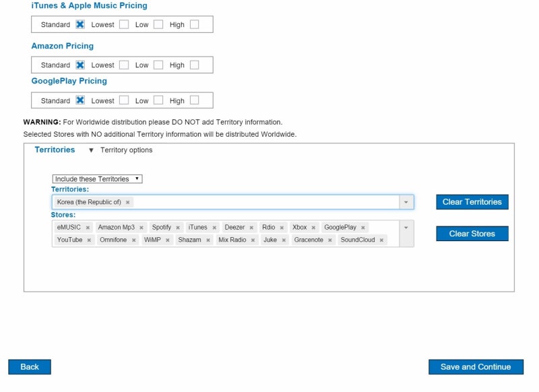Open the Territories list dropdown arrow
The width and height of the screenshot is (539, 392).
(406, 202)
